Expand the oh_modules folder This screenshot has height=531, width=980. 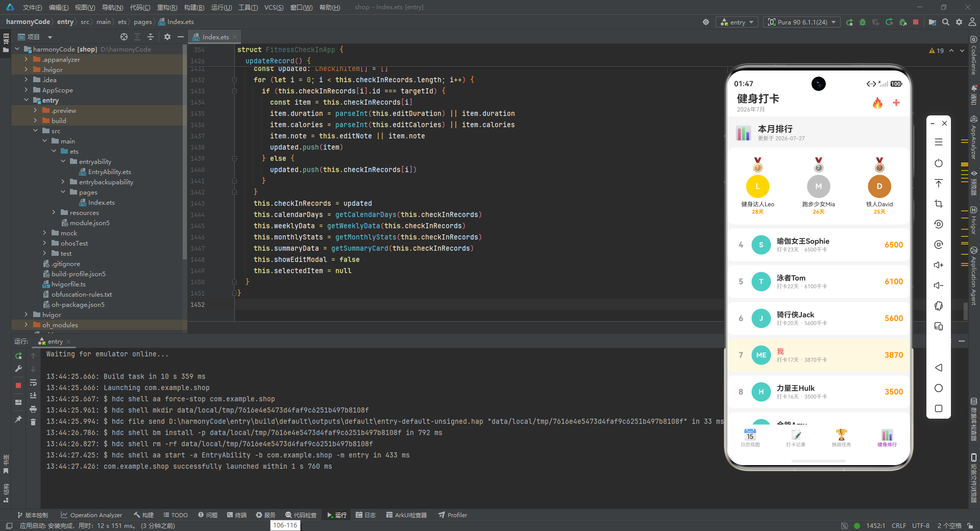26,325
